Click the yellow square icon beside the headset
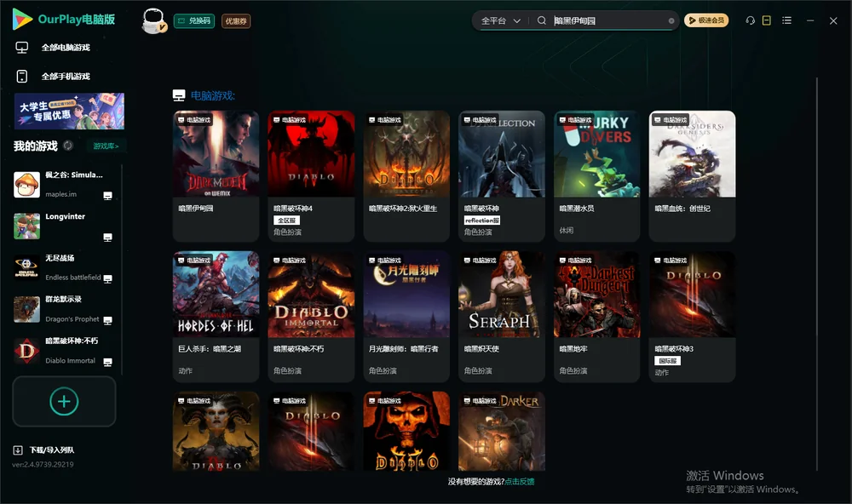This screenshot has width=852, height=504. pyautogui.click(x=767, y=20)
